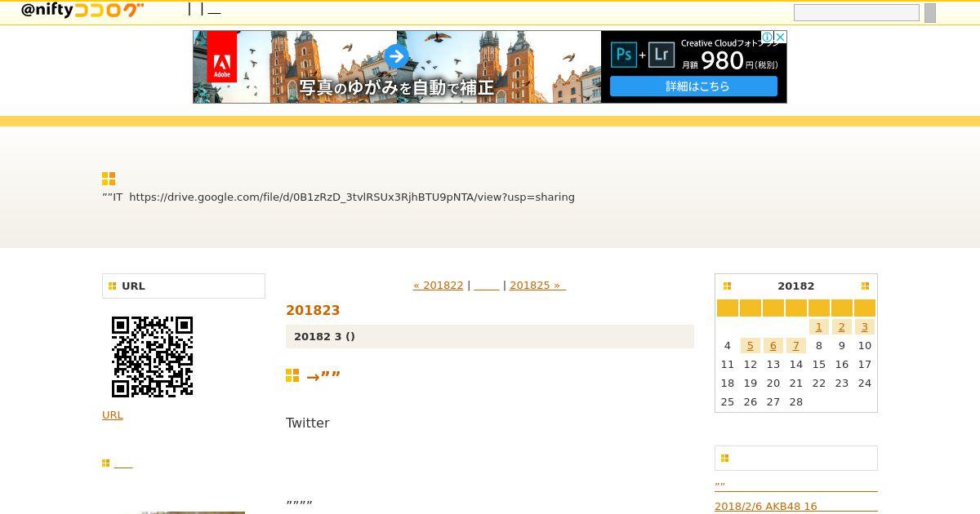
Task: Open calendar date 1
Action: 819,327
